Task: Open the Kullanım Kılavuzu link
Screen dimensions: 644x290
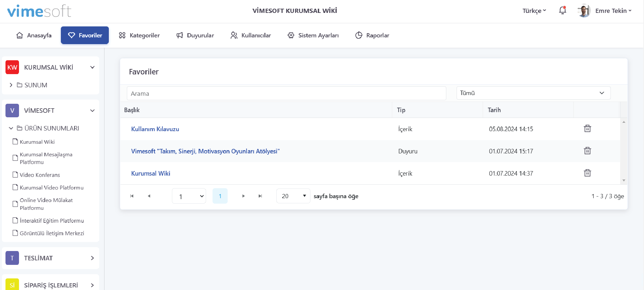Action: (x=155, y=129)
